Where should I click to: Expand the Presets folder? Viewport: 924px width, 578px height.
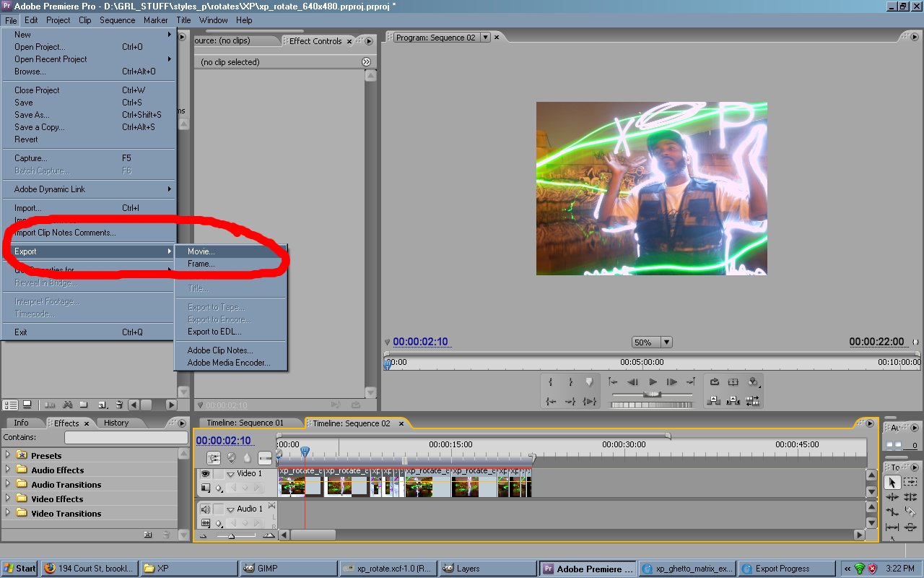tap(8, 455)
